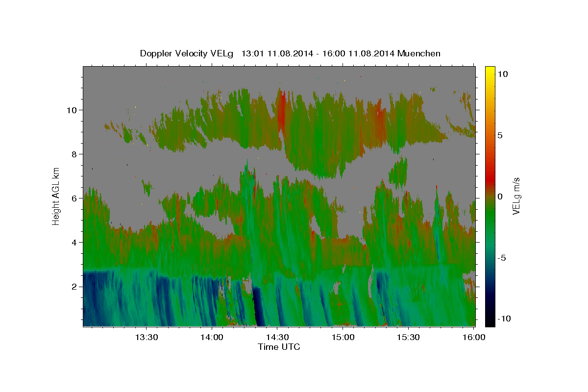Click the 'Muenchen' station name in the title
The height and width of the screenshot is (392, 588).
pos(419,53)
